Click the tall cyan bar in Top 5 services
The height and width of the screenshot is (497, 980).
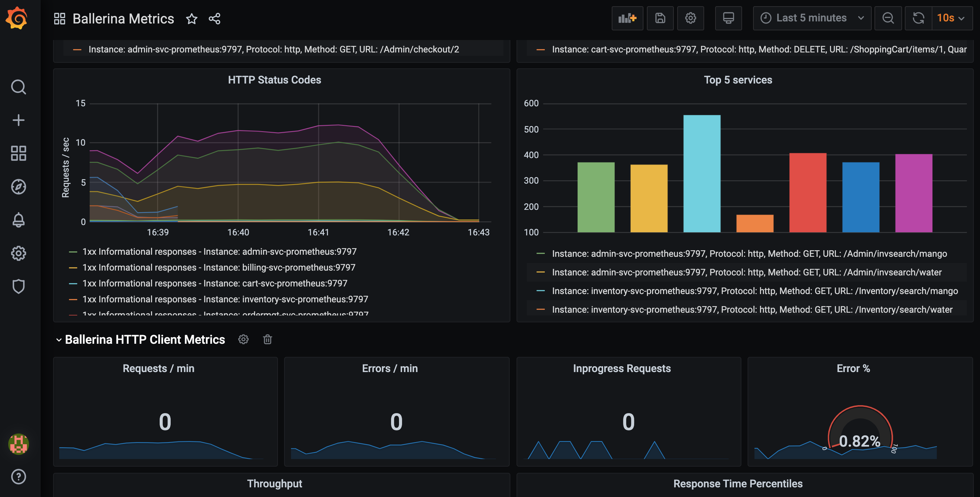click(x=702, y=174)
